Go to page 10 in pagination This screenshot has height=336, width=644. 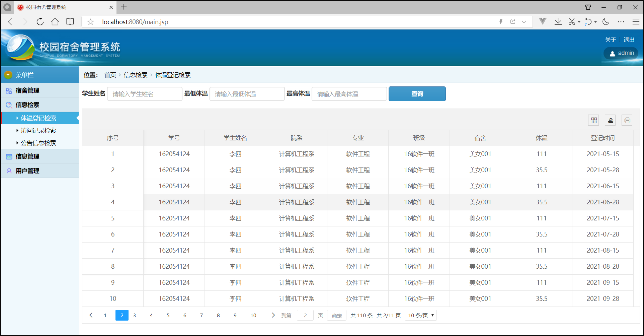tap(253, 316)
